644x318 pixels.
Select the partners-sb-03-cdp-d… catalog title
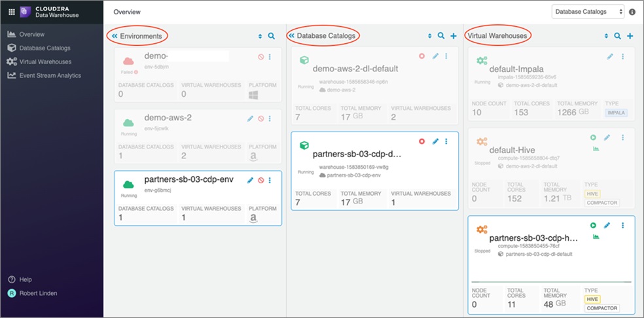coord(357,154)
